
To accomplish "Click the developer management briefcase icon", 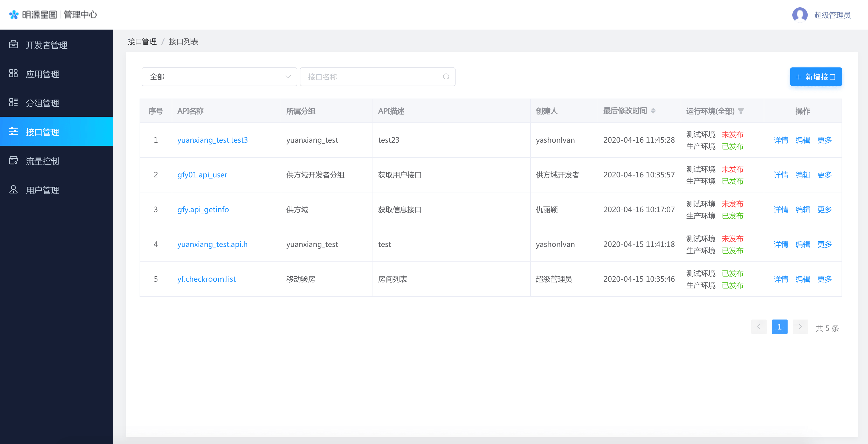I will [13, 44].
